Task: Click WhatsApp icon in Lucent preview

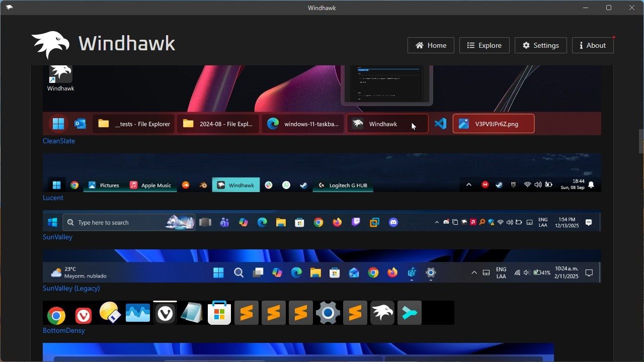Action: 286,185
